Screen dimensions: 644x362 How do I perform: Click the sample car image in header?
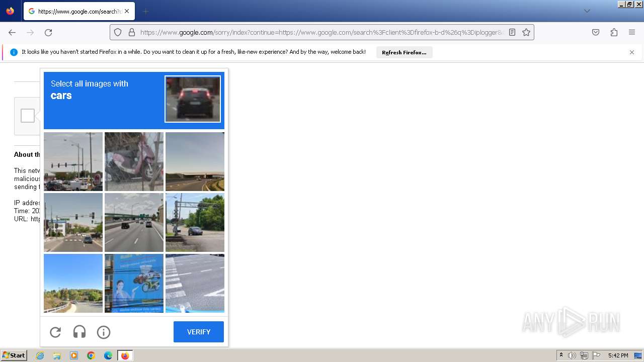coord(193,99)
